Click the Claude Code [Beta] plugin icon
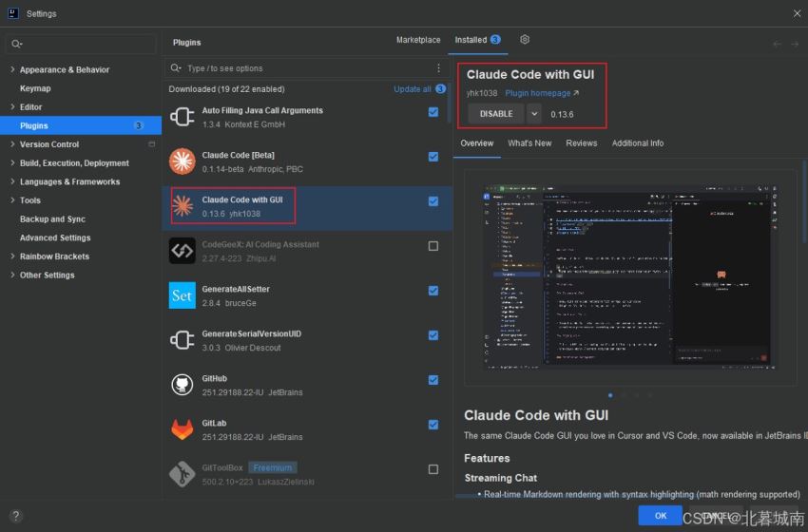 coord(182,161)
